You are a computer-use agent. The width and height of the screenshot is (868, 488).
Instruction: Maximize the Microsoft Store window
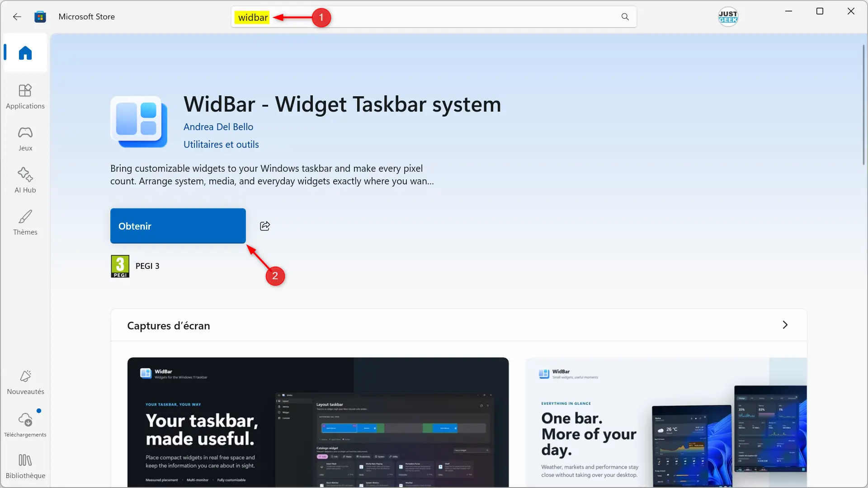point(820,11)
